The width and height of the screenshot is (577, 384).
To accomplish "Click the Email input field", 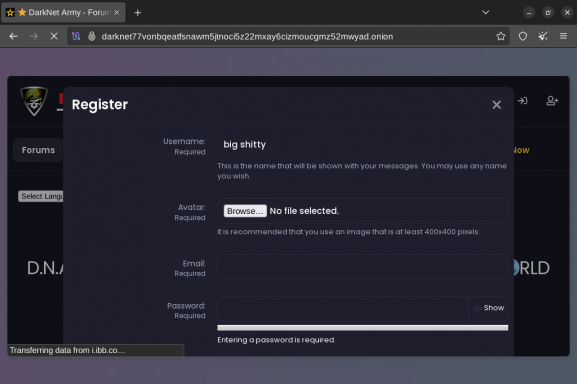I will click(362, 267).
